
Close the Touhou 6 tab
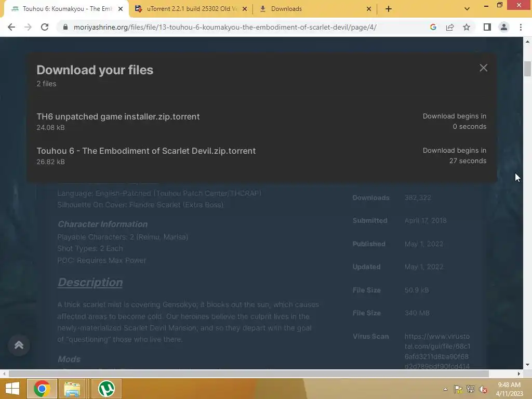(121, 9)
